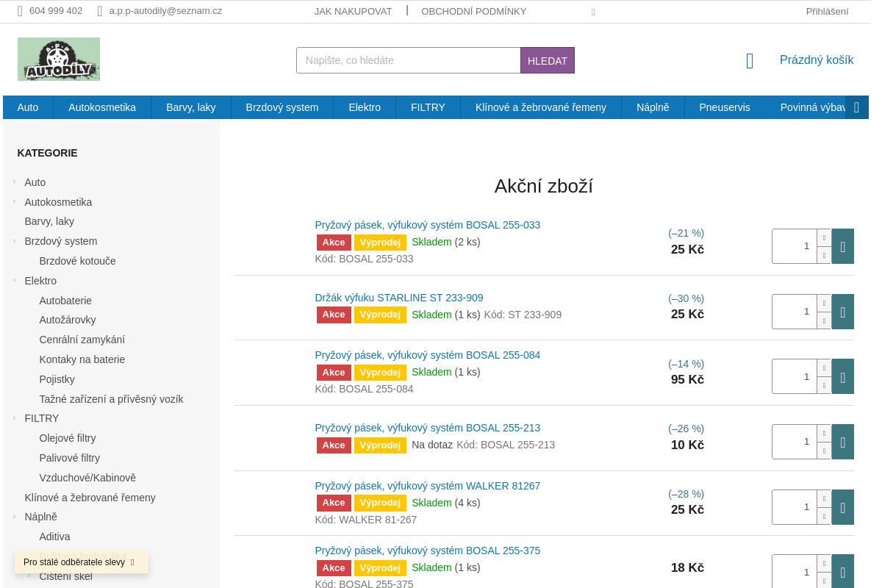Click the APP Autodíly logo

59,59
